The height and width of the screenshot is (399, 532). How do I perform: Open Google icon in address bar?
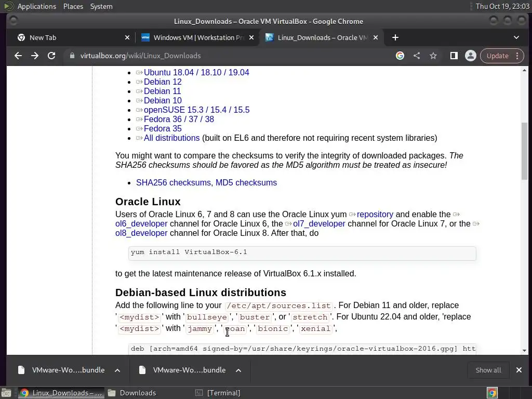[400, 56]
